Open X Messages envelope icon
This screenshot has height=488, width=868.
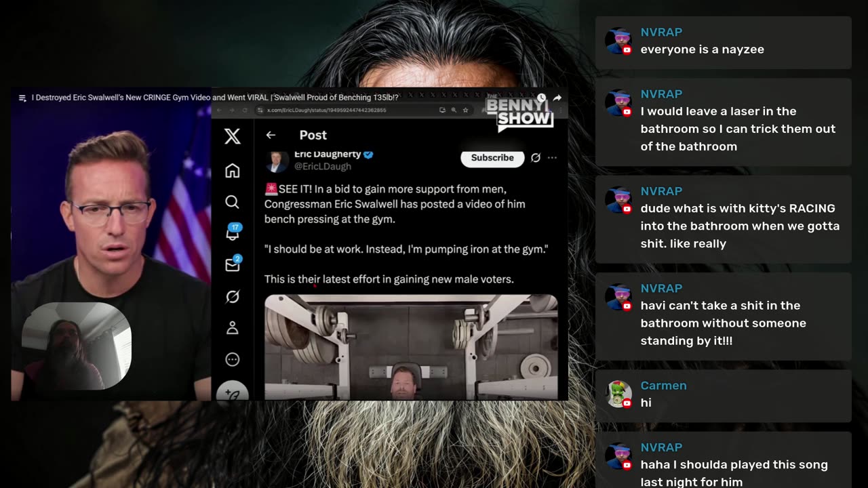[x=233, y=265]
